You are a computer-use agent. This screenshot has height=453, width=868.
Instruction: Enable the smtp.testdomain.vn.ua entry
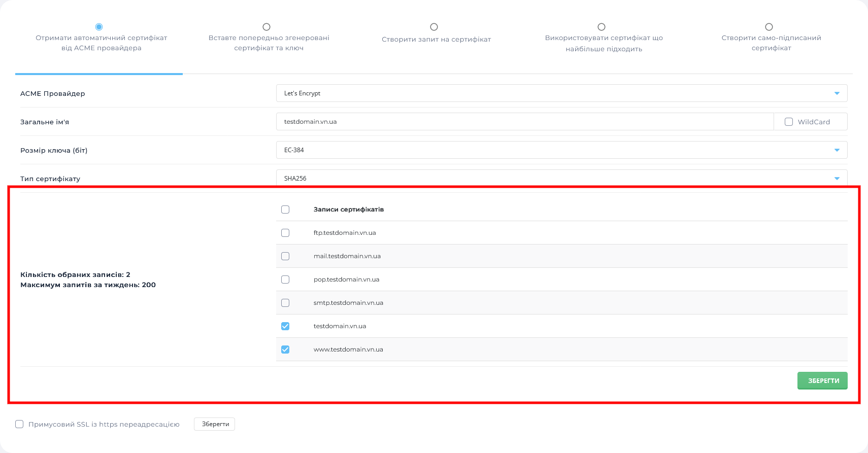[285, 303]
